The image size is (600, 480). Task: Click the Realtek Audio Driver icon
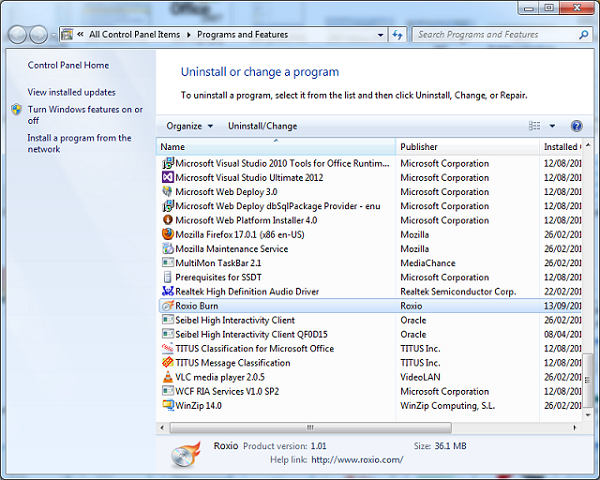pos(168,291)
